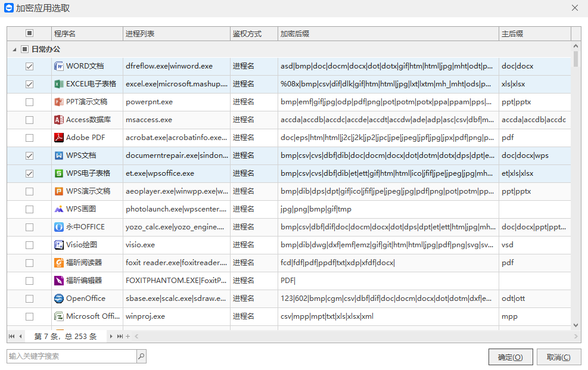
Task: Click the WPS演示文稿 program icon
Action: pyautogui.click(x=59, y=191)
